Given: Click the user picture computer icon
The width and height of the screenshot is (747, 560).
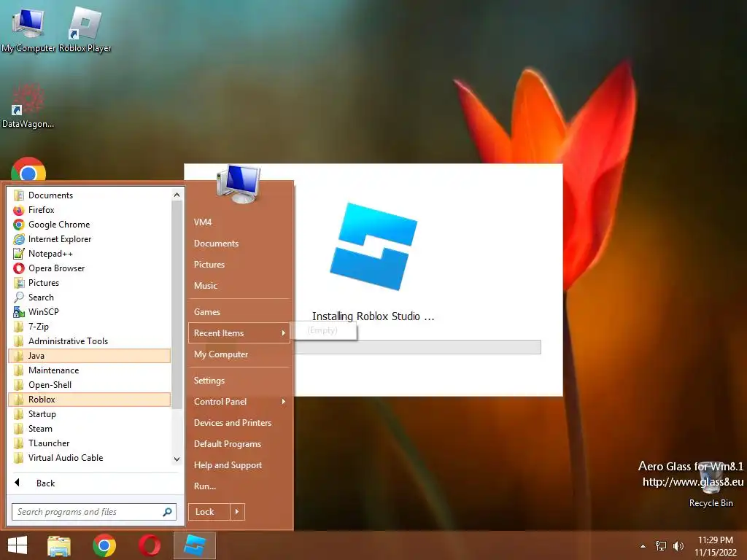Looking at the screenshot, I should click(x=239, y=184).
